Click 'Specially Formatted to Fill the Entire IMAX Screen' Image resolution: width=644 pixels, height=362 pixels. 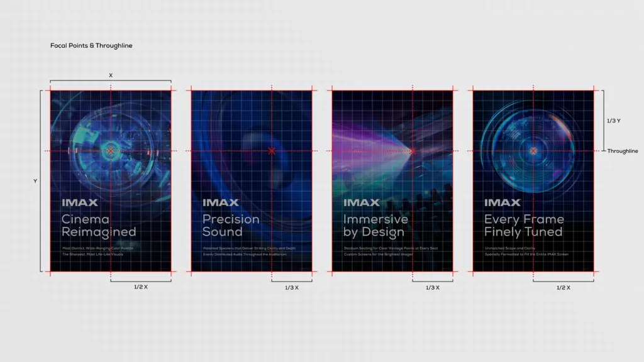coord(526,255)
